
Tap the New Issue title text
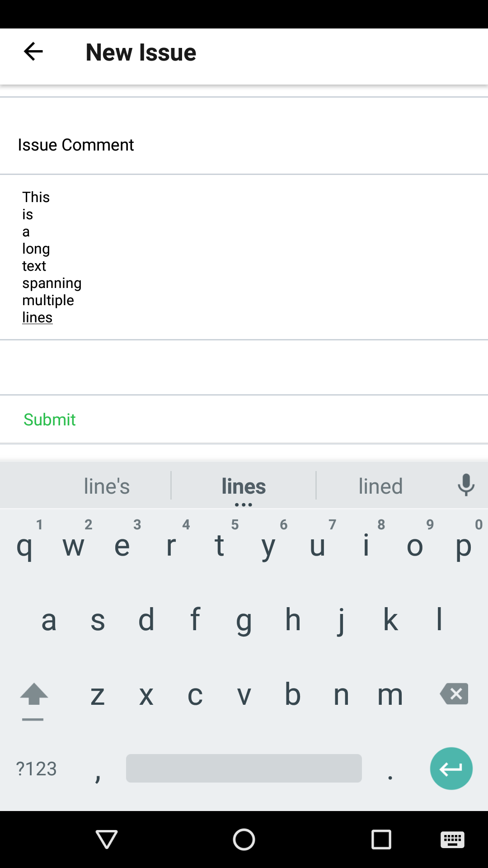141,52
